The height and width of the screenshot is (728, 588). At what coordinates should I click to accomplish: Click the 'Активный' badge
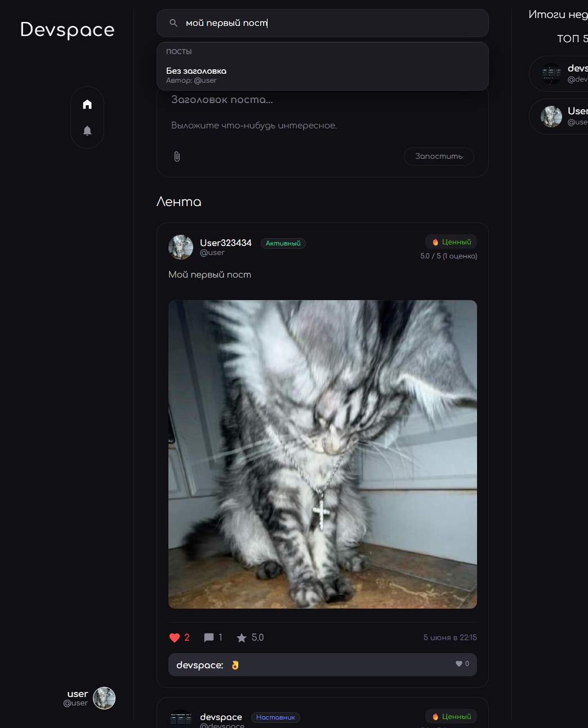point(283,243)
